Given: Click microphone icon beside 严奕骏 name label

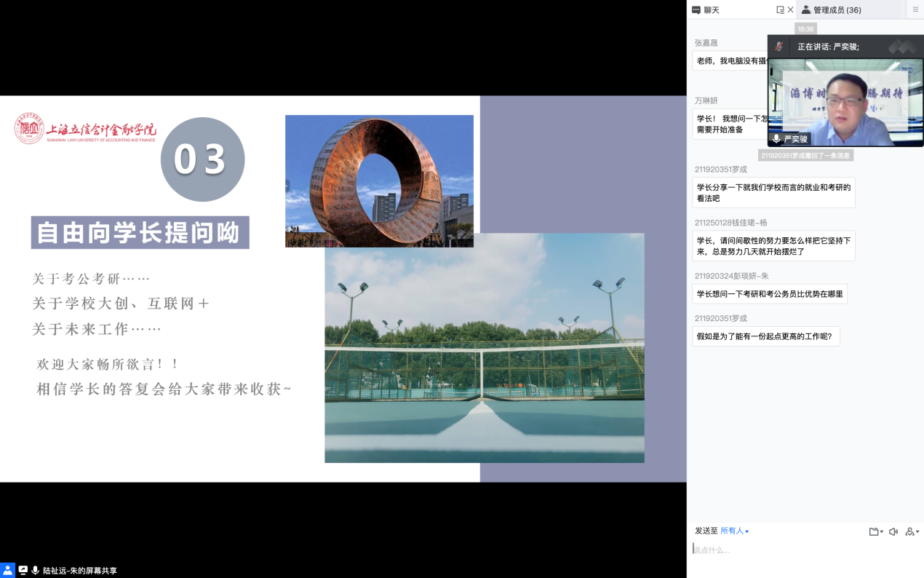Looking at the screenshot, I should (x=776, y=138).
